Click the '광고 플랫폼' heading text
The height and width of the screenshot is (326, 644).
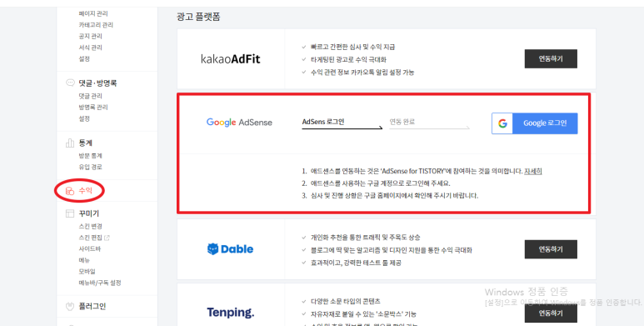pyautogui.click(x=199, y=17)
